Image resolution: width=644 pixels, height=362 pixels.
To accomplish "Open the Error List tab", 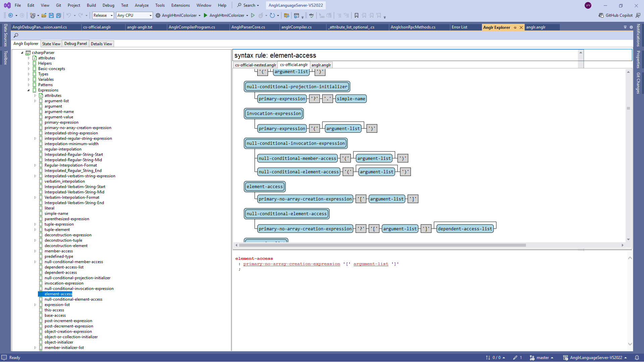I will pos(459,27).
